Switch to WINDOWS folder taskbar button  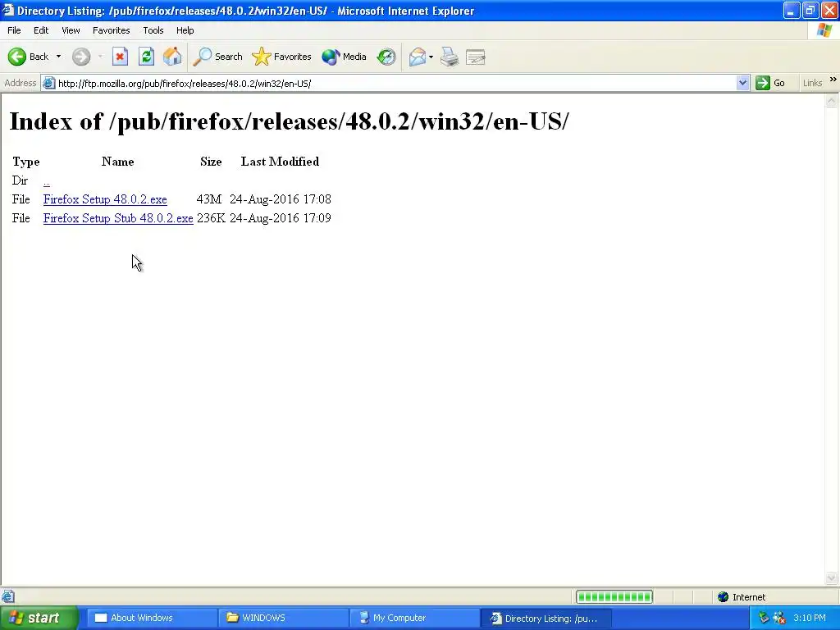click(283, 619)
